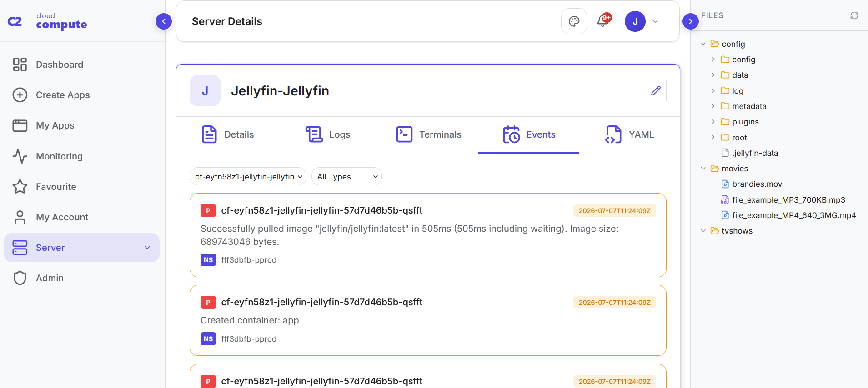Image resolution: width=868 pixels, height=388 pixels.
Task: Switch to the Logs tab
Action: click(x=328, y=134)
